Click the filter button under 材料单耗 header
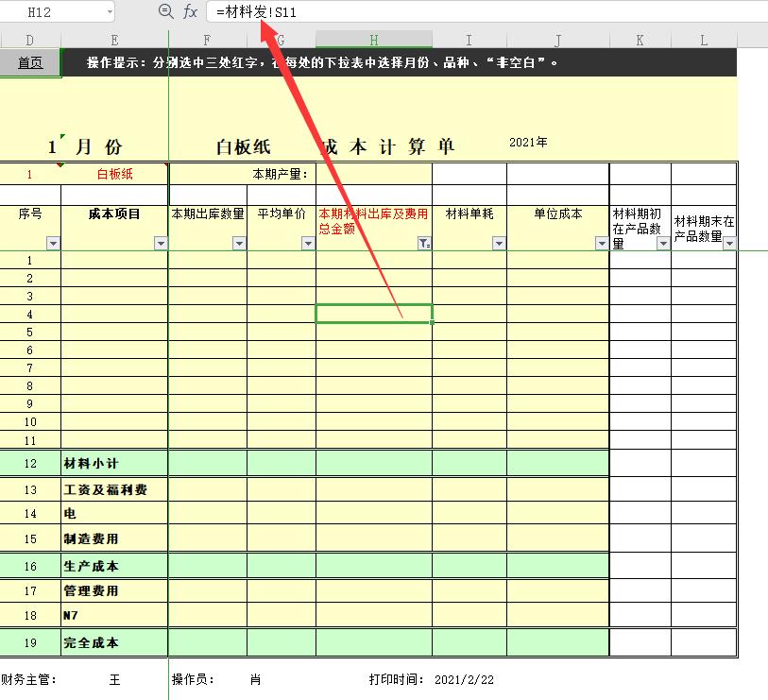 tap(498, 244)
